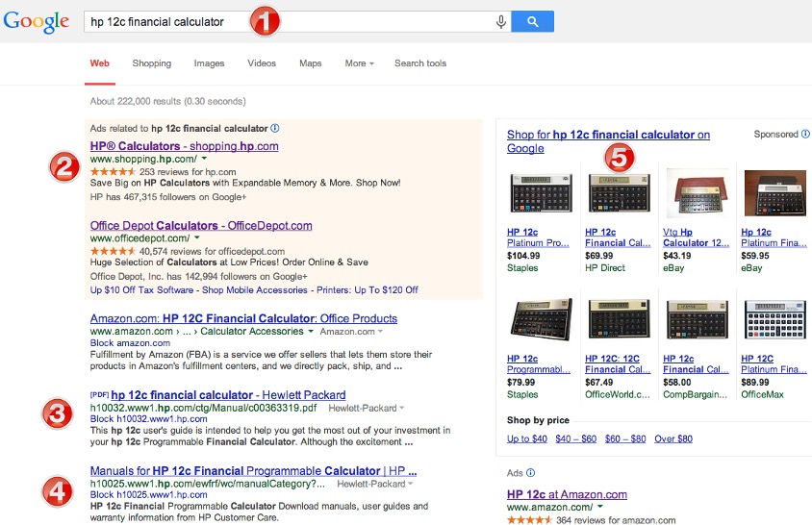Screen dimensions: 812x525
Task: Click 'Up $10 Off Tax Software' sitelink
Action: click(x=141, y=290)
